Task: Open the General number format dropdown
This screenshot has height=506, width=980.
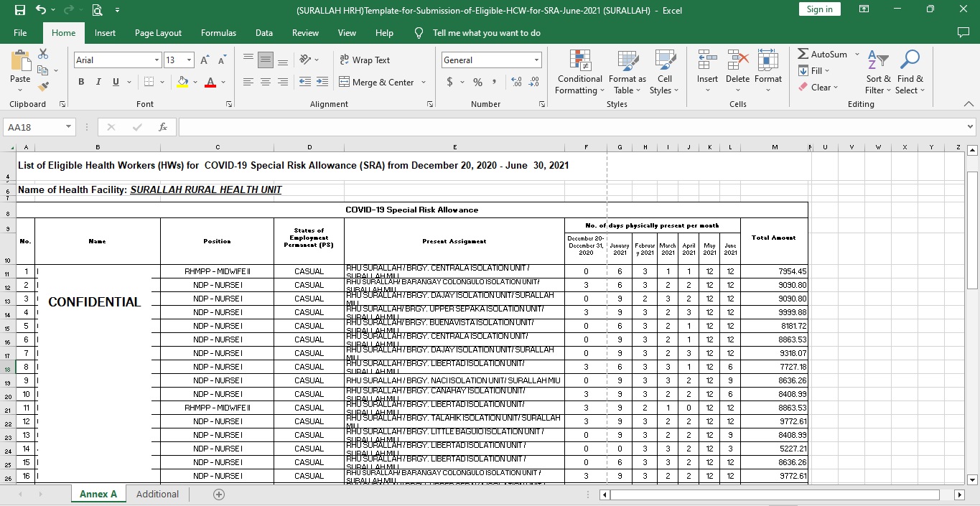Action: 536,60
